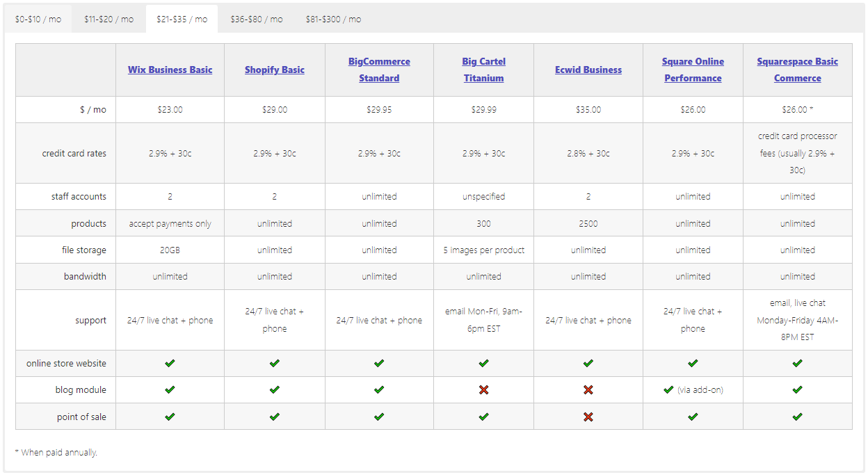
Task: Click Squarespace 'email, live chat' support cell
Action: pos(798,320)
